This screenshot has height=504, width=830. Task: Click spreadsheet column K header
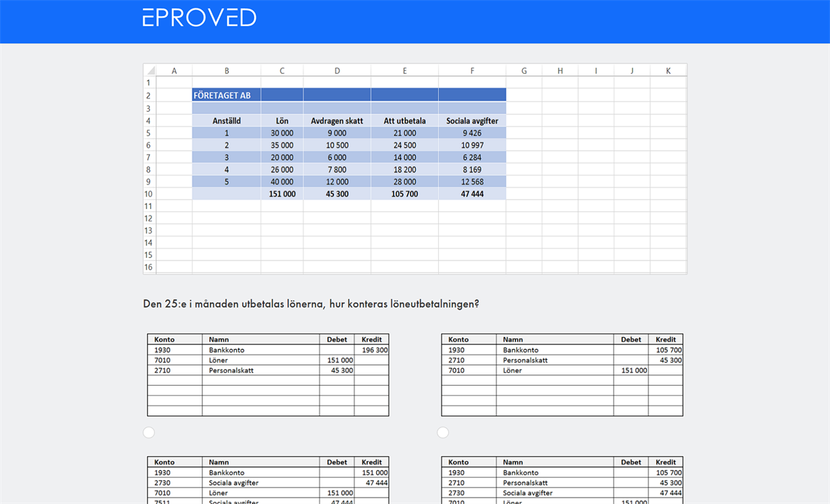click(x=668, y=70)
